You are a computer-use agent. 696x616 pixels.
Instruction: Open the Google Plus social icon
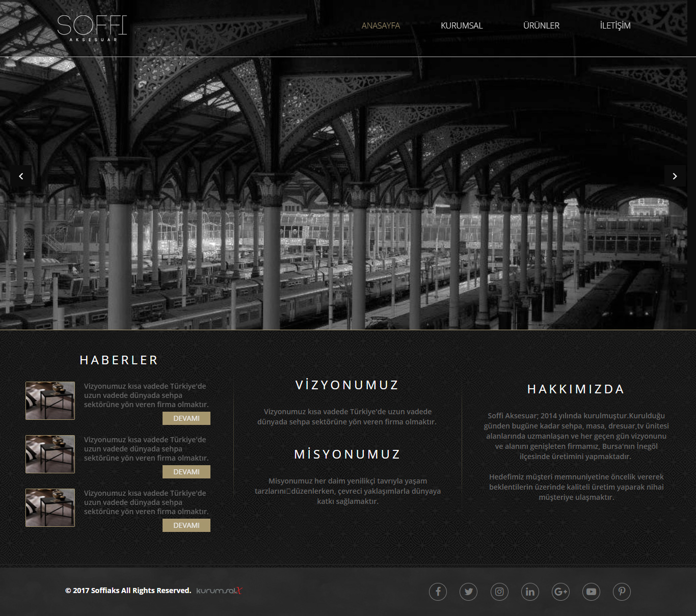pos(560,592)
